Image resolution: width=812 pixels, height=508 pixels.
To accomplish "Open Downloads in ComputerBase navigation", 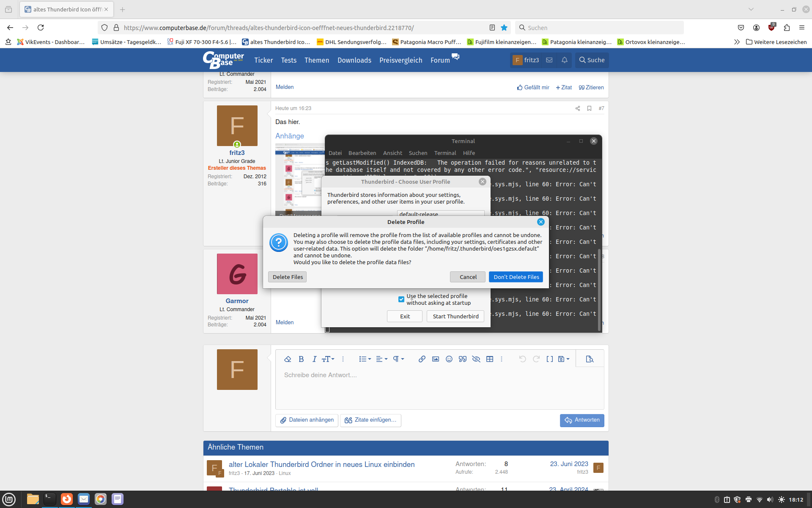I will pos(354,60).
